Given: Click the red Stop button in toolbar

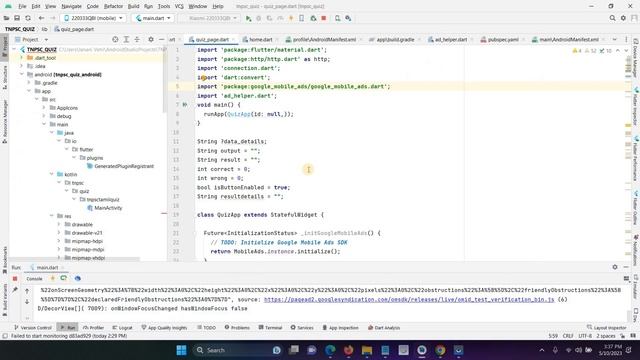Looking at the screenshot, I should click(324, 18).
